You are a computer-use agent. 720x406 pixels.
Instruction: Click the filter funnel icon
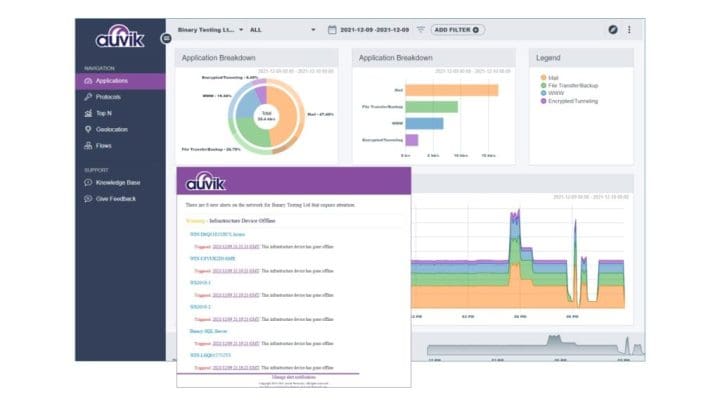click(421, 30)
